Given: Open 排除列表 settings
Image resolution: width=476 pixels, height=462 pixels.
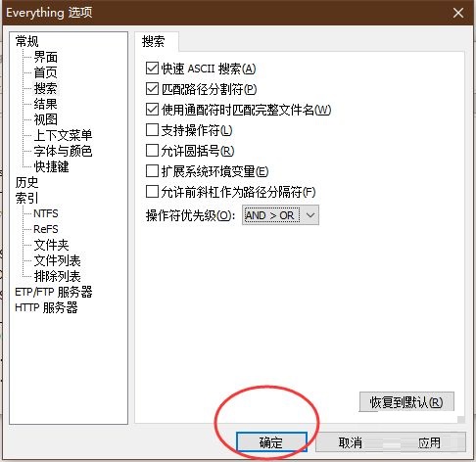Looking at the screenshot, I should (58, 276).
